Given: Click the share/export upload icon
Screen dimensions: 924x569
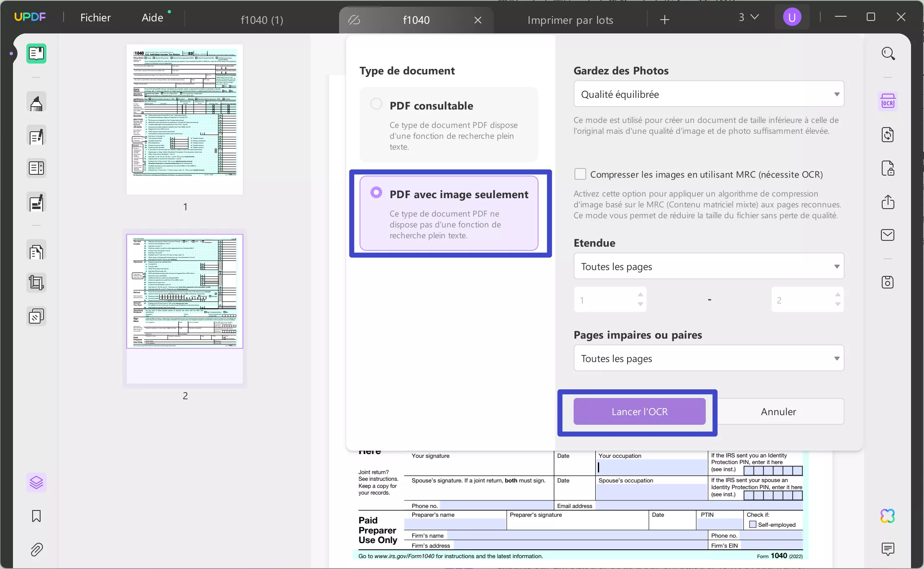Looking at the screenshot, I should point(888,202).
